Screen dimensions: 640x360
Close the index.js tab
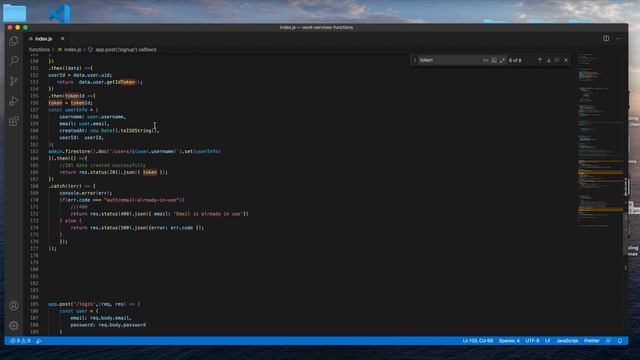(62, 38)
